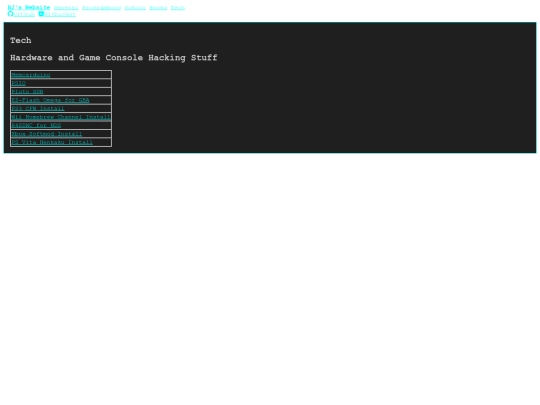Open the Memcarduino page link
This screenshot has width=540, height=405.
pyautogui.click(x=31, y=75)
